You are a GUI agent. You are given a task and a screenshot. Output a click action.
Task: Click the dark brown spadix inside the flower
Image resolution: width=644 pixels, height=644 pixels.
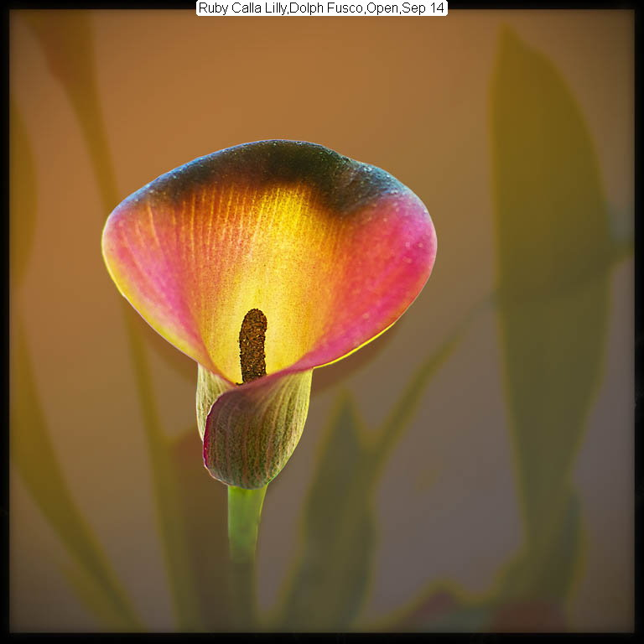(x=252, y=345)
